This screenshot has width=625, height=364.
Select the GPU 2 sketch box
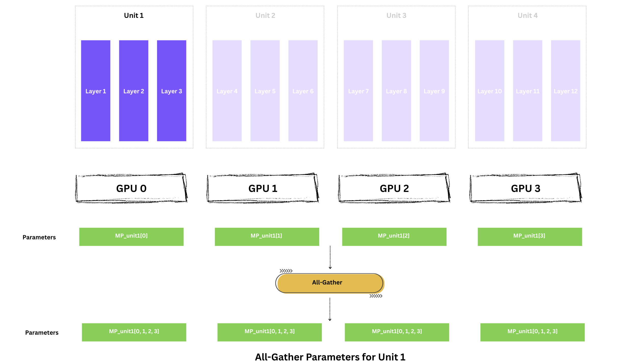(x=394, y=188)
